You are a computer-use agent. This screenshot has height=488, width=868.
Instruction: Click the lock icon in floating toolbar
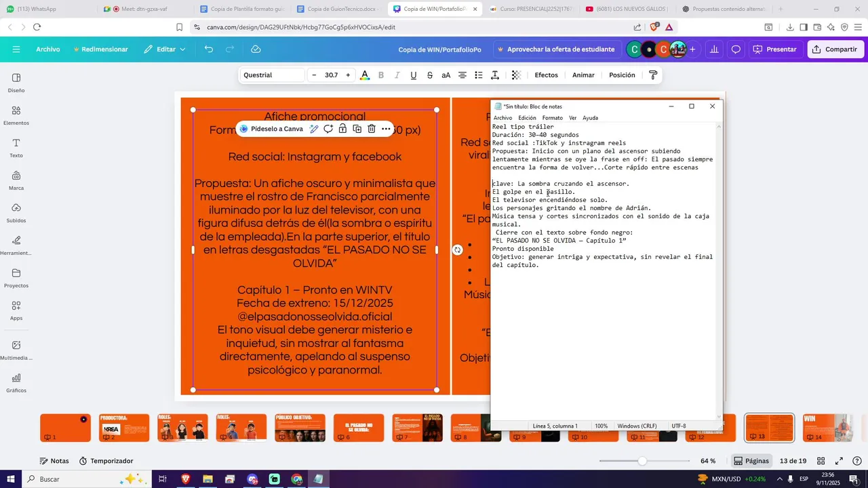[342, 129]
